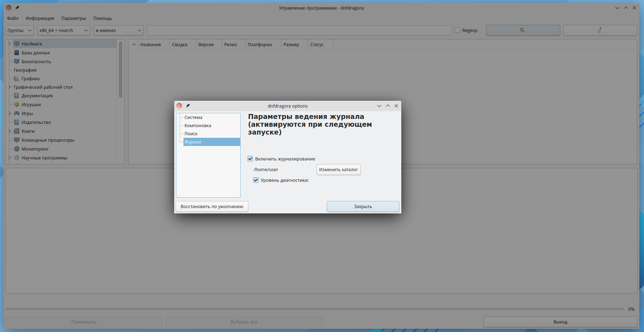Open the Группы view dropdown

click(x=20, y=30)
